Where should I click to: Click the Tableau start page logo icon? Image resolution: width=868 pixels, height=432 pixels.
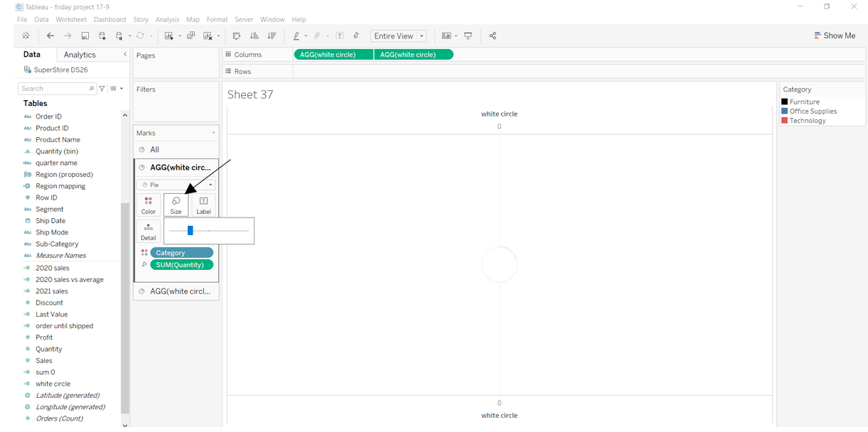pyautogui.click(x=26, y=36)
